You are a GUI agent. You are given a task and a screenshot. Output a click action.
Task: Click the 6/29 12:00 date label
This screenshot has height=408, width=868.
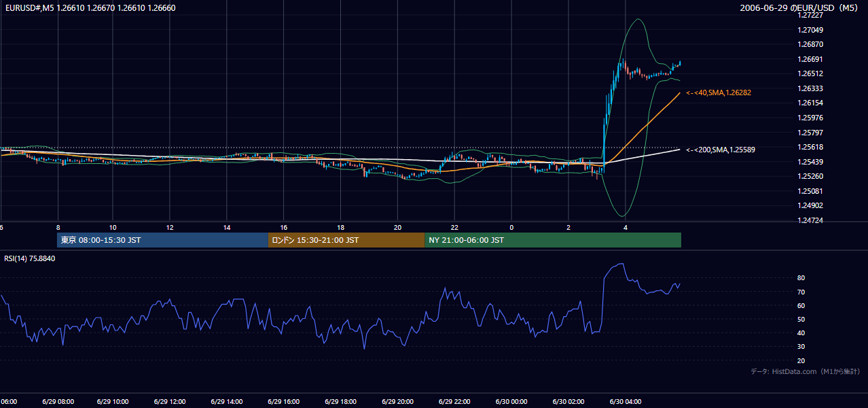(x=170, y=401)
